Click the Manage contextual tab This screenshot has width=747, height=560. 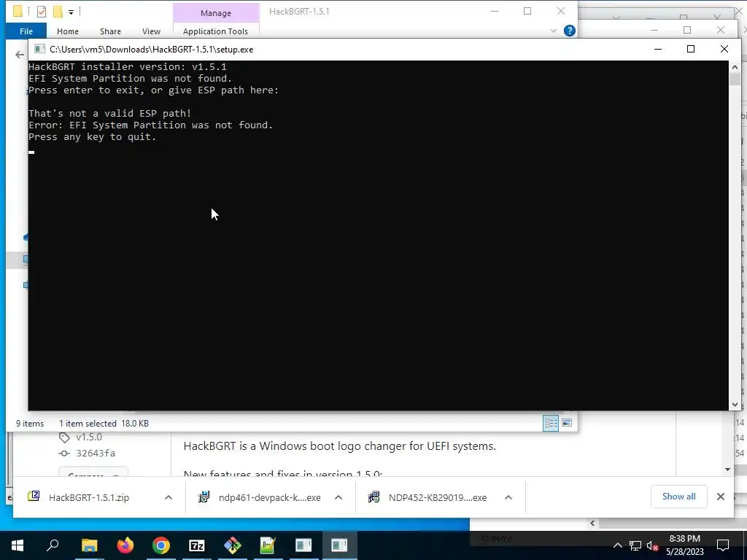[216, 13]
